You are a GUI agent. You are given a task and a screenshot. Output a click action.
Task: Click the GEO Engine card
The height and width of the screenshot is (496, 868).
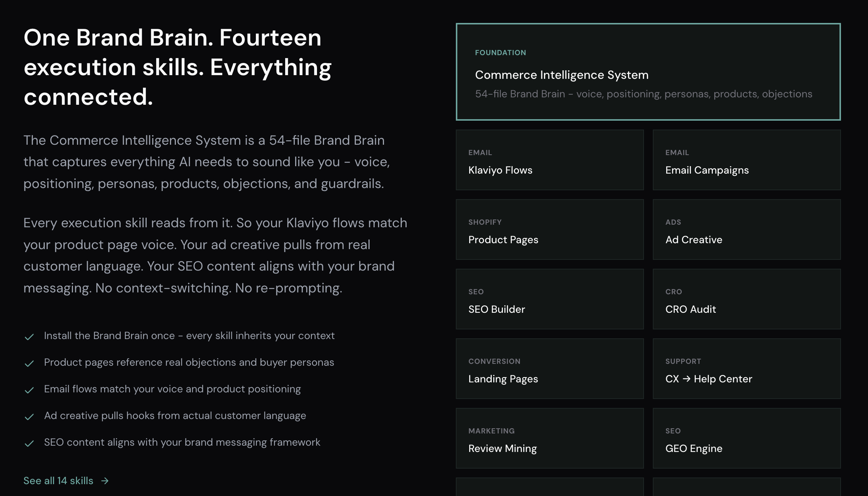coord(747,438)
